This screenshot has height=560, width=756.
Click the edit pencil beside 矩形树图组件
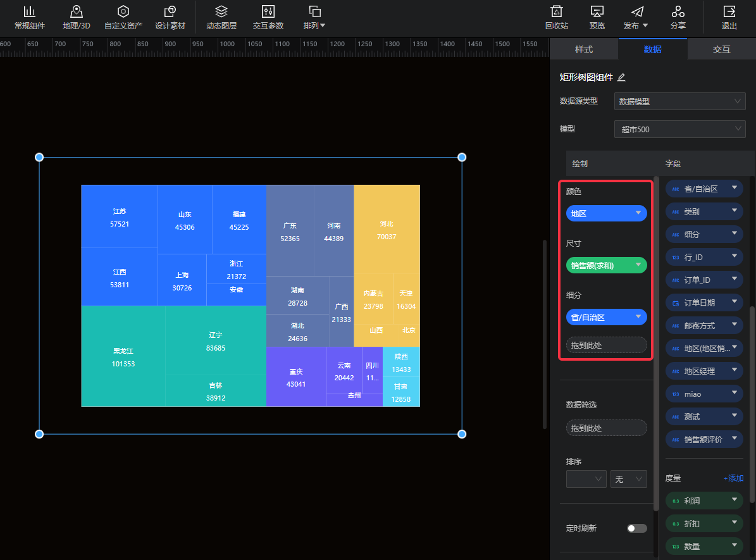coord(621,77)
